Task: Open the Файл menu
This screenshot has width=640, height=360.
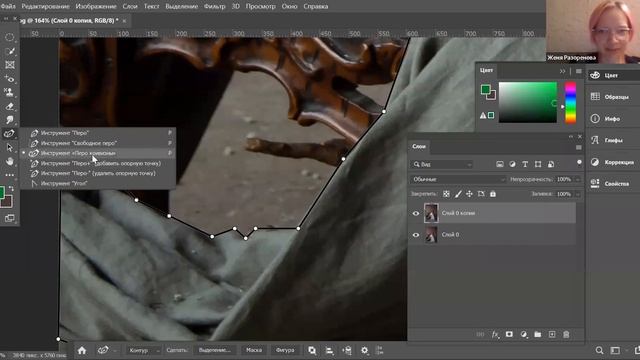Action: (8, 6)
